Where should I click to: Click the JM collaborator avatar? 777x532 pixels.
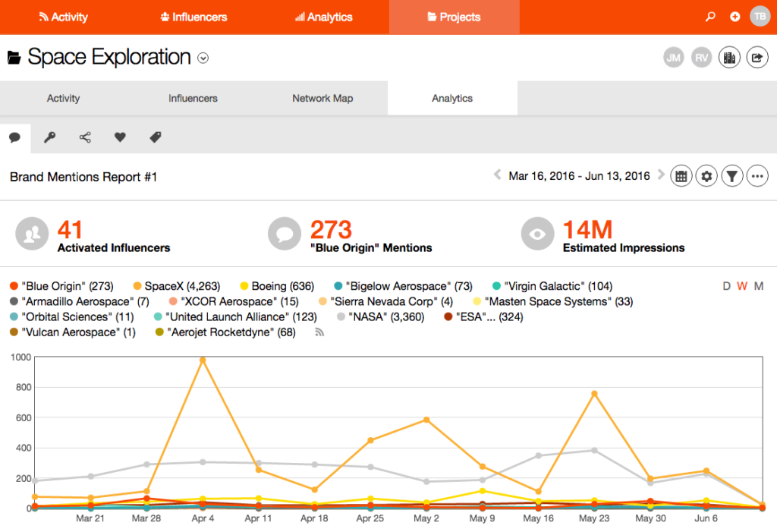point(674,58)
